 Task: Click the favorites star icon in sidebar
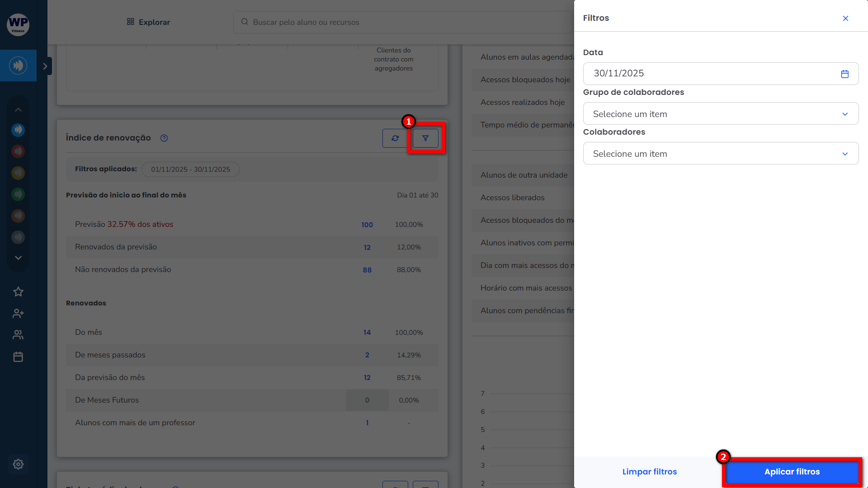[x=18, y=292]
